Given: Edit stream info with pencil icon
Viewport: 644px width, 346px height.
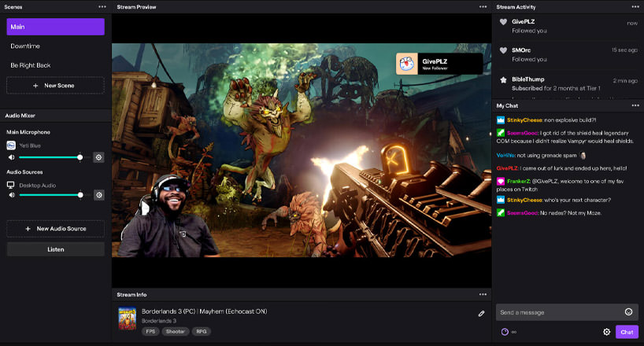Looking at the screenshot, I should [481, 314].
